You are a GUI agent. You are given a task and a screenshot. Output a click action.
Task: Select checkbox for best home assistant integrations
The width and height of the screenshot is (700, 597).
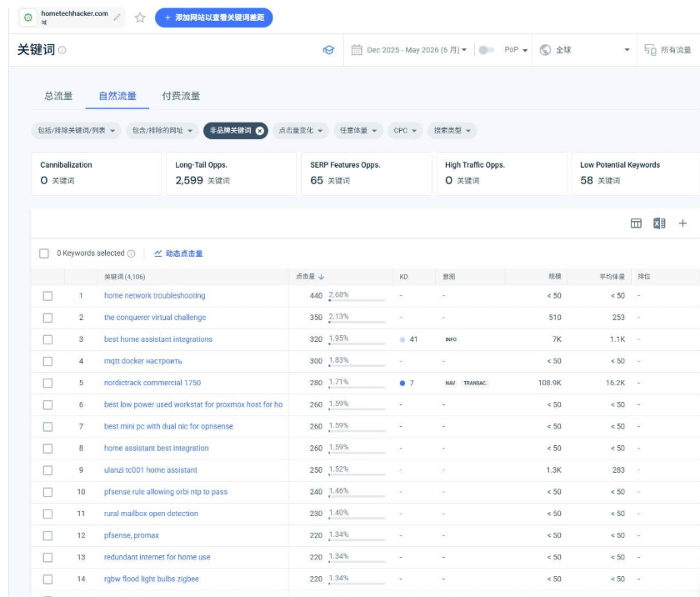click(47, 340)
